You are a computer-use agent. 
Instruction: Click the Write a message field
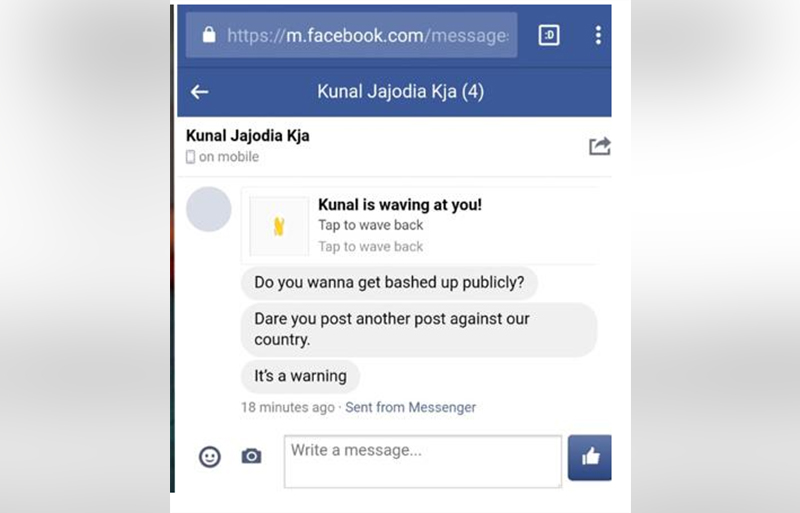click(423, 461)
